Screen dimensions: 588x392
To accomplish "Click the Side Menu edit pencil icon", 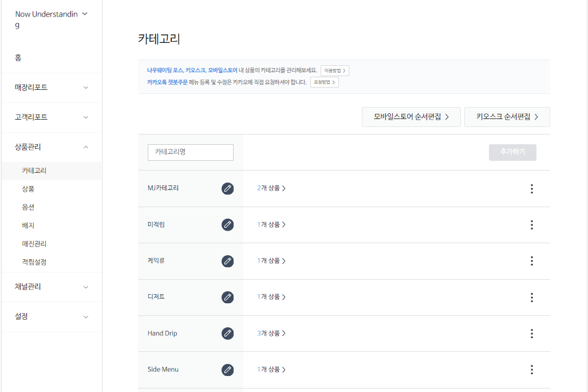I will click(227, 370).
